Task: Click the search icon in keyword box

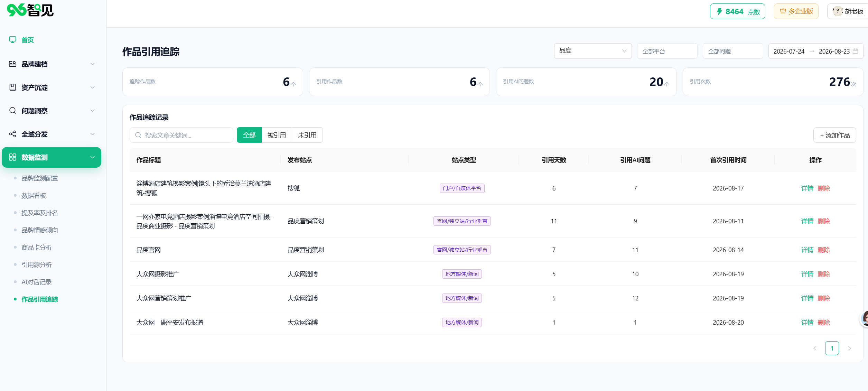Action: click(x=138, y=135)
